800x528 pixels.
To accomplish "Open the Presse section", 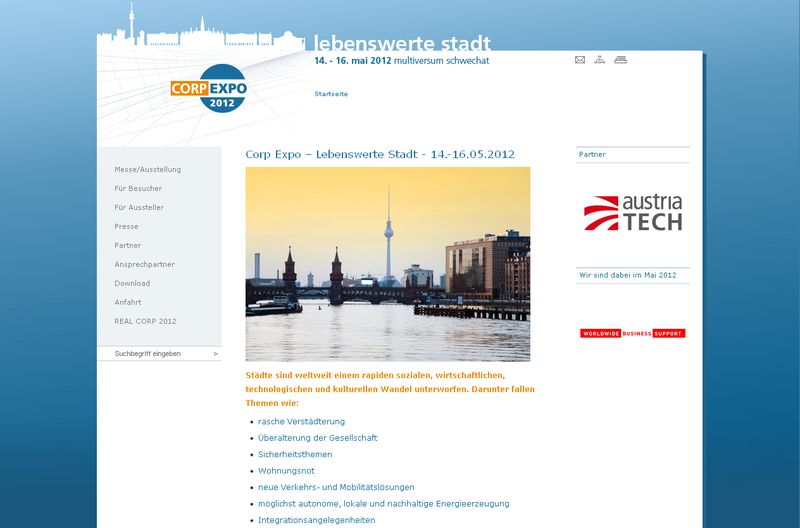I will (126, 227).
